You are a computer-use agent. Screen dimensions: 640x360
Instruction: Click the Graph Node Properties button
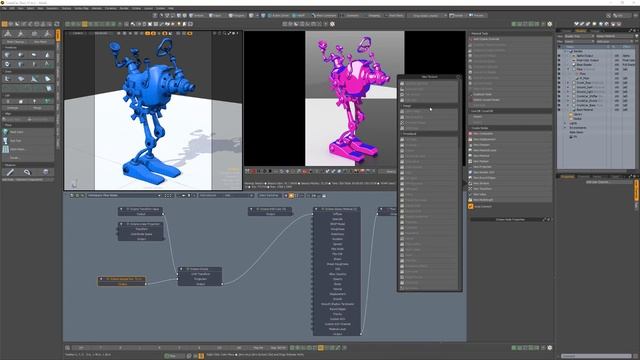(x=510, y=220)
